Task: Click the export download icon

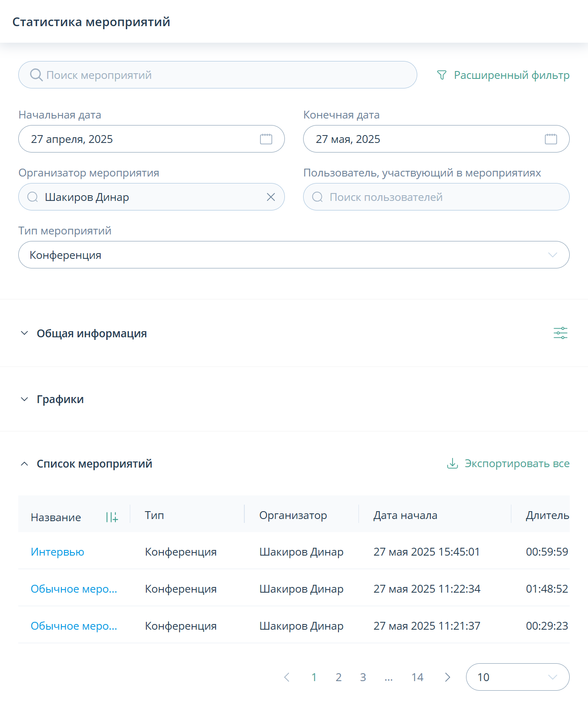Action: point(453,463)
